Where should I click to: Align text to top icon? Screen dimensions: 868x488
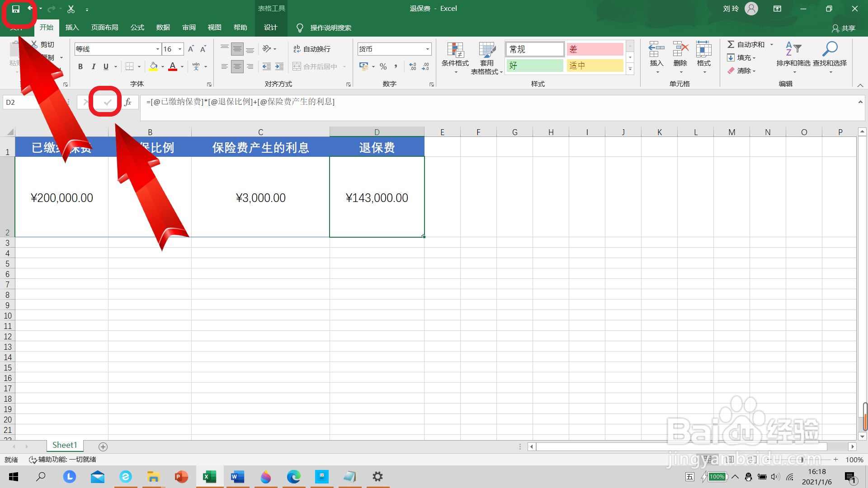coord(225,49)
